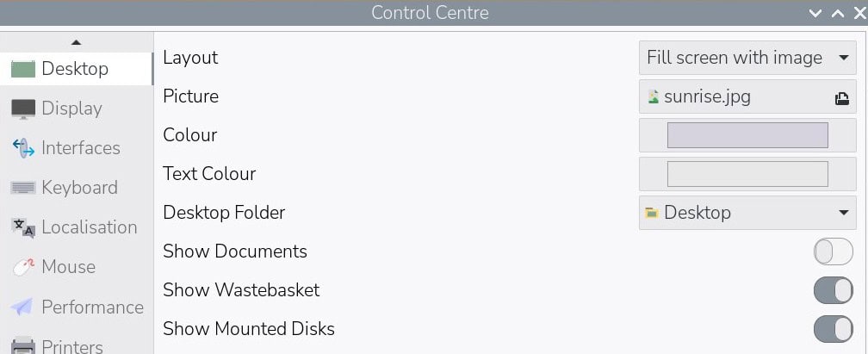The height and width of the screenshot is (354, 868).
Task: Open the Layout dropdown menu
Action: point(747,58)
